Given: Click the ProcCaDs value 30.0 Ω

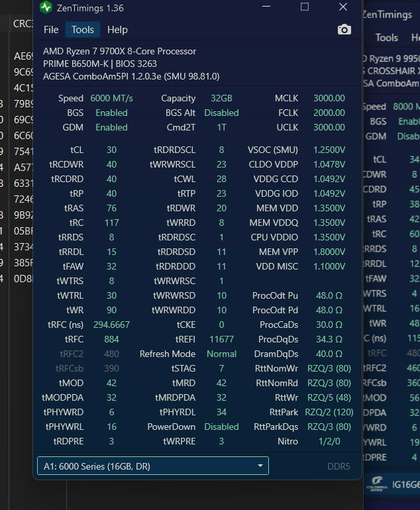Looking at the screenshot, I should tap(329, 325).
